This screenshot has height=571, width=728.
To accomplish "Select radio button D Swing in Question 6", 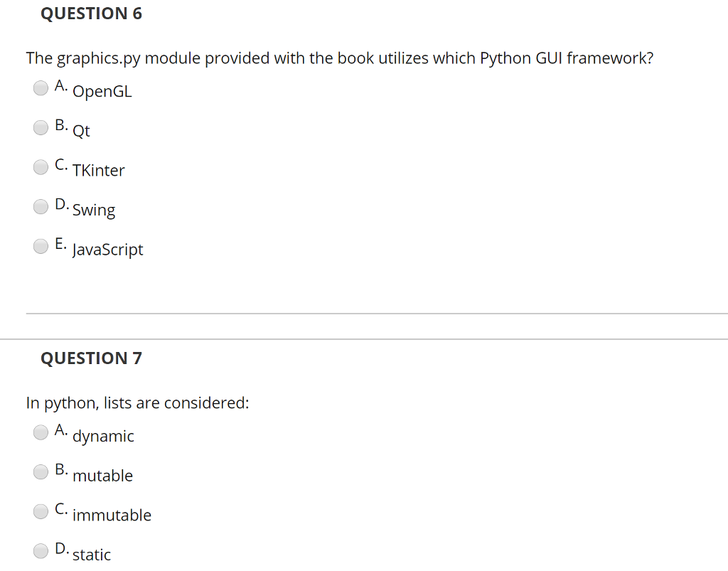I will pyautogui.click(x=41, y=207).
